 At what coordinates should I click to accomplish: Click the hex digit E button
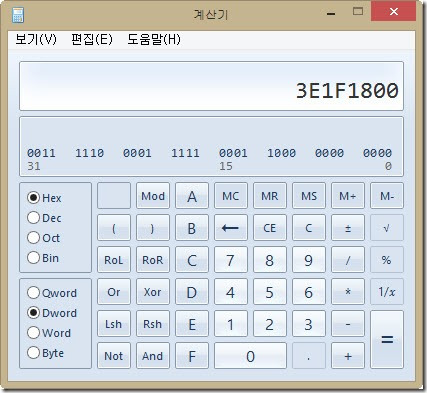pos(192,324)
